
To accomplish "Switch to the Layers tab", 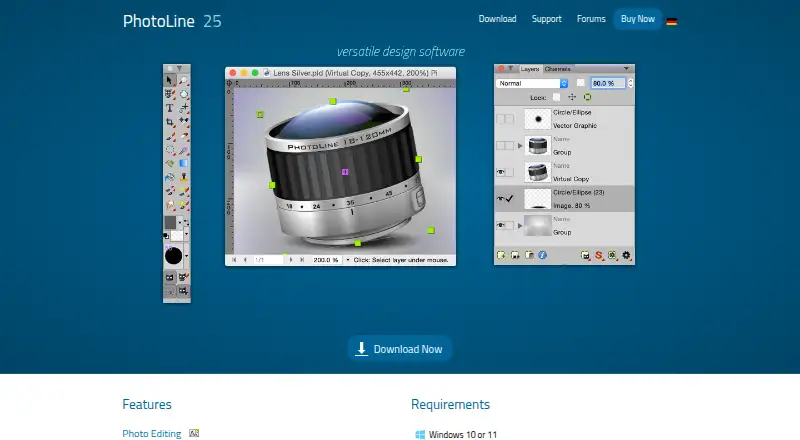I will 530,69.
